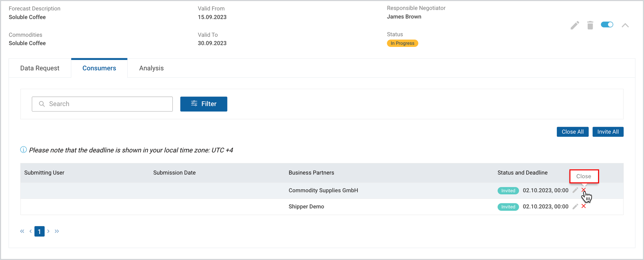The image size is (644, 260).
Task: Go to last page of results
Action: 57,231
